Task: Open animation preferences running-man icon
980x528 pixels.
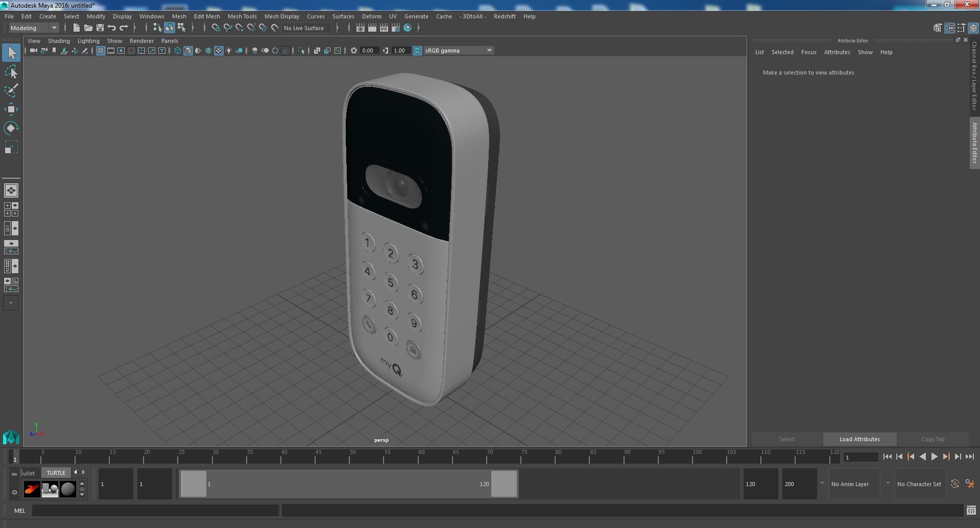Action: tap(970, 484)
